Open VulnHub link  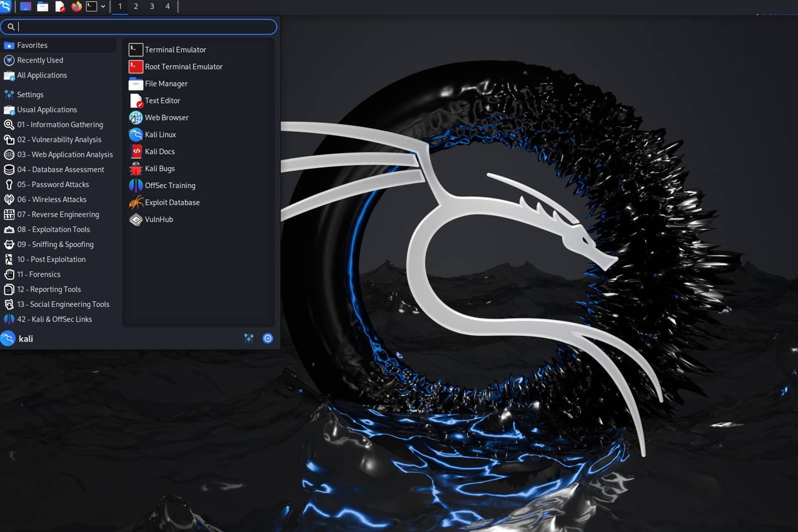pyautogui.click(x=158, y=219)
